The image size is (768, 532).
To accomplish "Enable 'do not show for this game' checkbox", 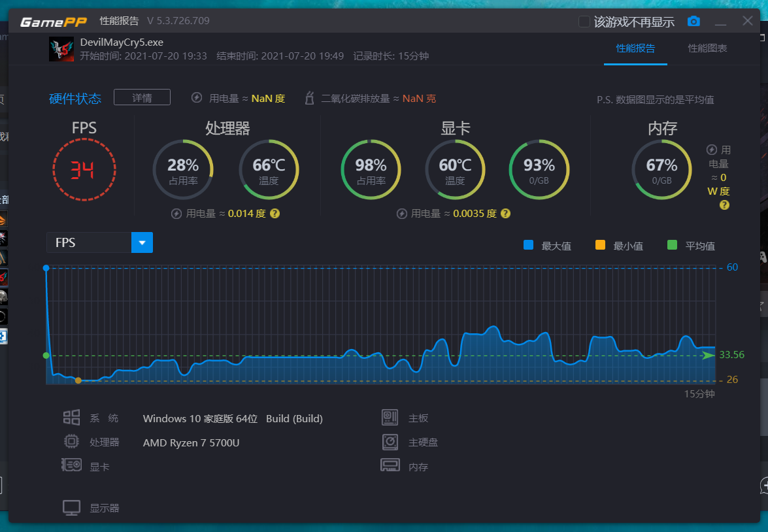I will (584, 22).
